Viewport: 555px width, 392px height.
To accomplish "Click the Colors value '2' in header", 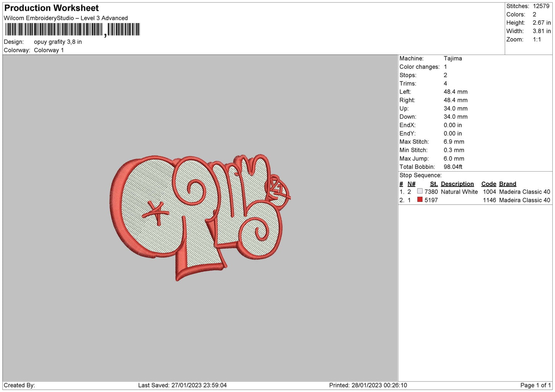I will (534, 15).
